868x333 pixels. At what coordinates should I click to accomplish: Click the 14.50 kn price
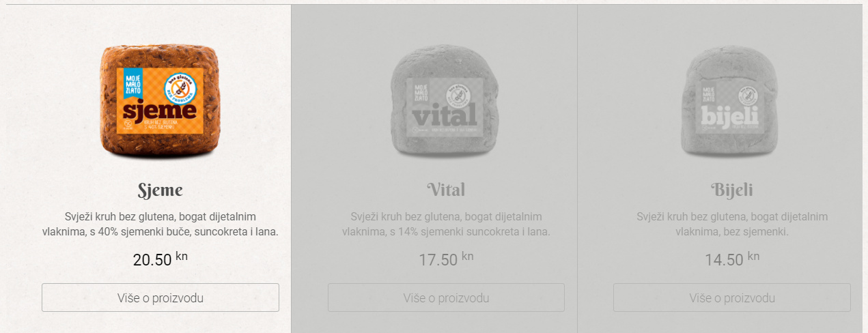click(x=732, y=259)
